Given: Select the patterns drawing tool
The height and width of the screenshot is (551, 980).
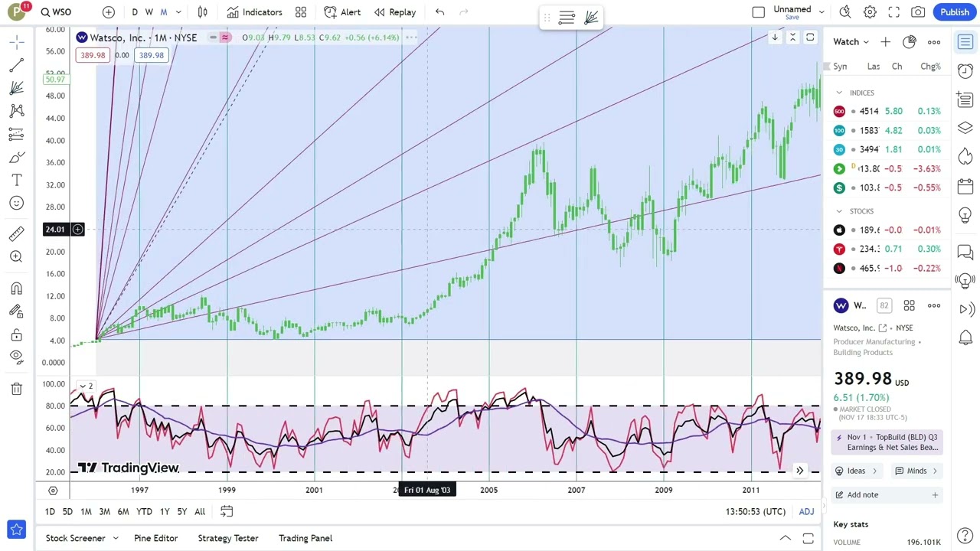Looking at the screenshot, I should [16, 111].
